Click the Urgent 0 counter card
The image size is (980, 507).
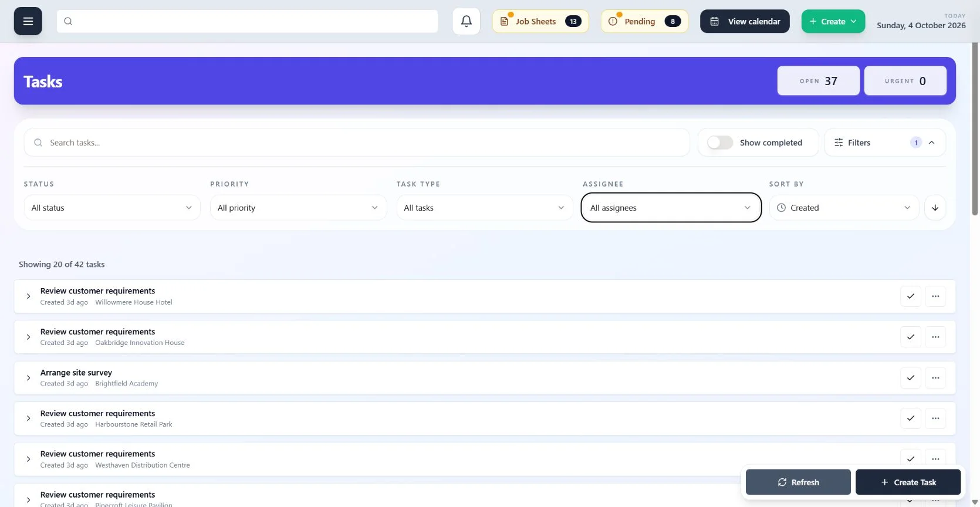point(905,81)
